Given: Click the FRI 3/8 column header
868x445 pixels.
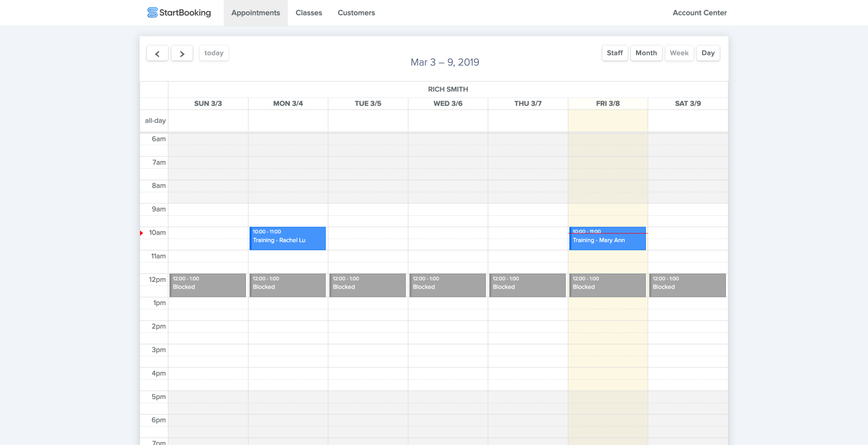Looking at the screenshot, I should tap(608, 104).
